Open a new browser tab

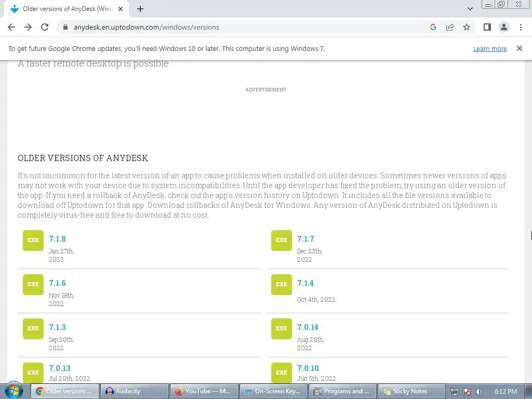coord(140,9)
